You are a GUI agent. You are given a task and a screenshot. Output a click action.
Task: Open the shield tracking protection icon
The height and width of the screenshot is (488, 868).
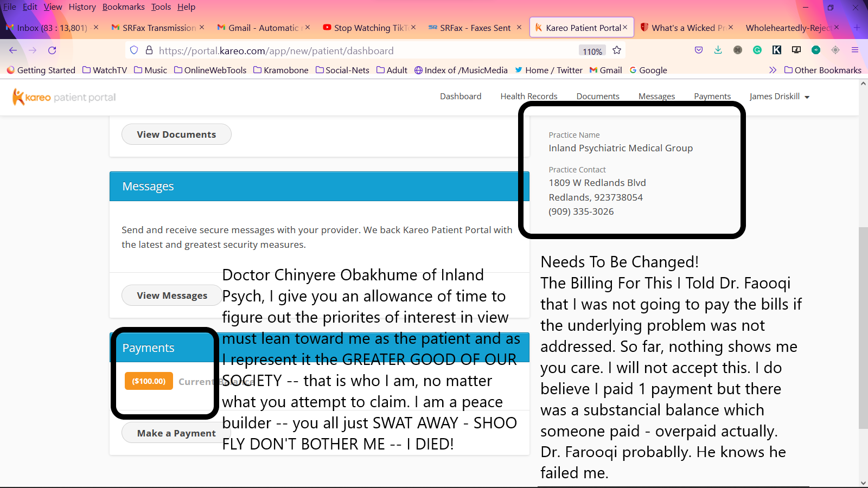(x=134, y=50)
